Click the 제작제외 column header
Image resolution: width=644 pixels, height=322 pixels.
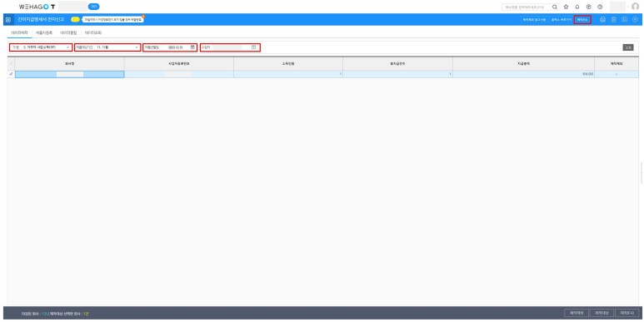pos(617,63)
